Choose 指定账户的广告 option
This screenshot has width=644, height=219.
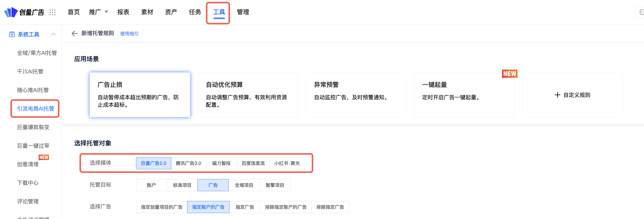click(x=208, y=207)
